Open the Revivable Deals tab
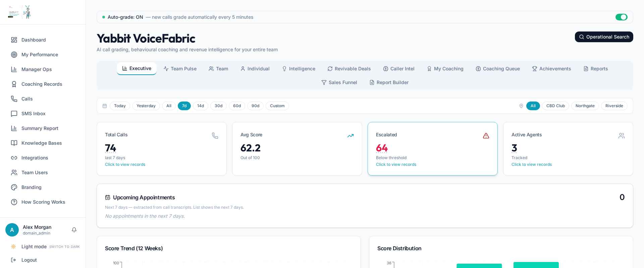This screenshot has width=644, height=268. [x=349, y=69]
